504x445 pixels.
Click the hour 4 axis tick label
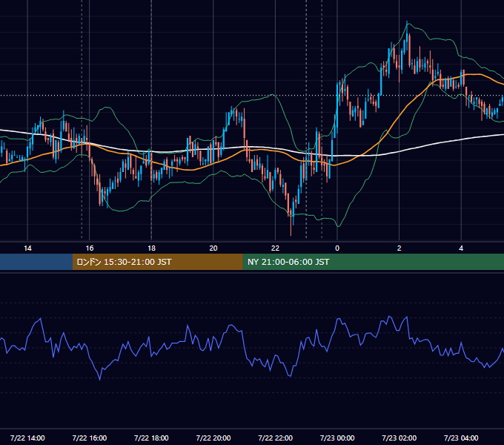461,248
